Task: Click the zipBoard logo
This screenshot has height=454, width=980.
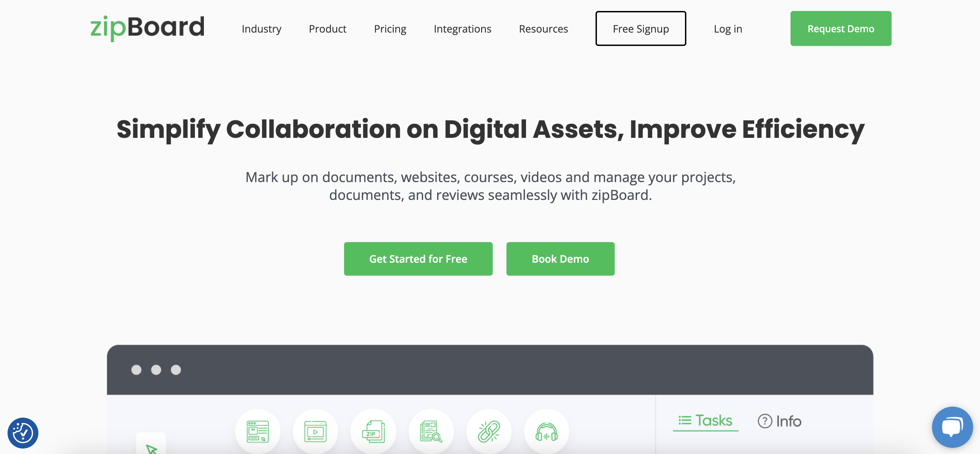Action: coord(147,28)
